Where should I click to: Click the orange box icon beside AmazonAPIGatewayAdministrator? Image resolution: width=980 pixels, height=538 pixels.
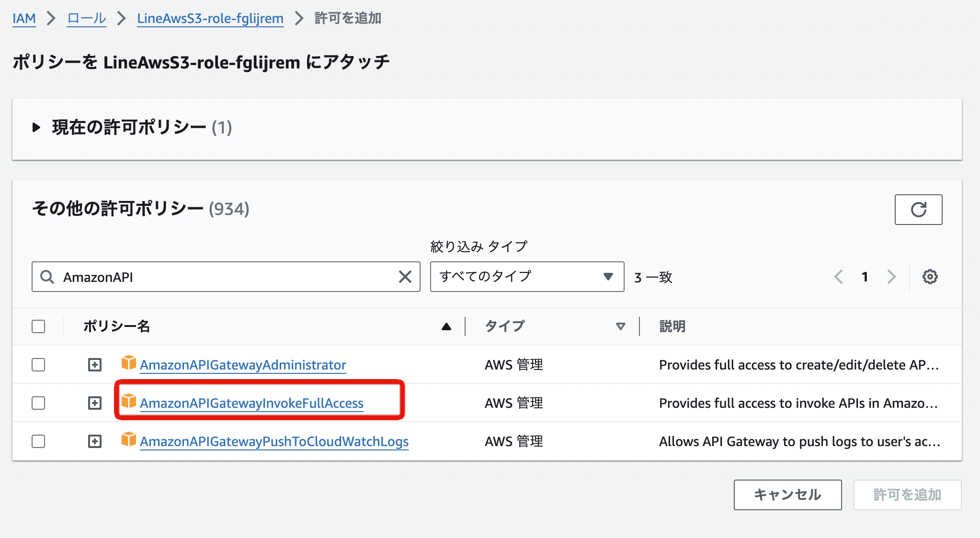click(x=128, y=363)
